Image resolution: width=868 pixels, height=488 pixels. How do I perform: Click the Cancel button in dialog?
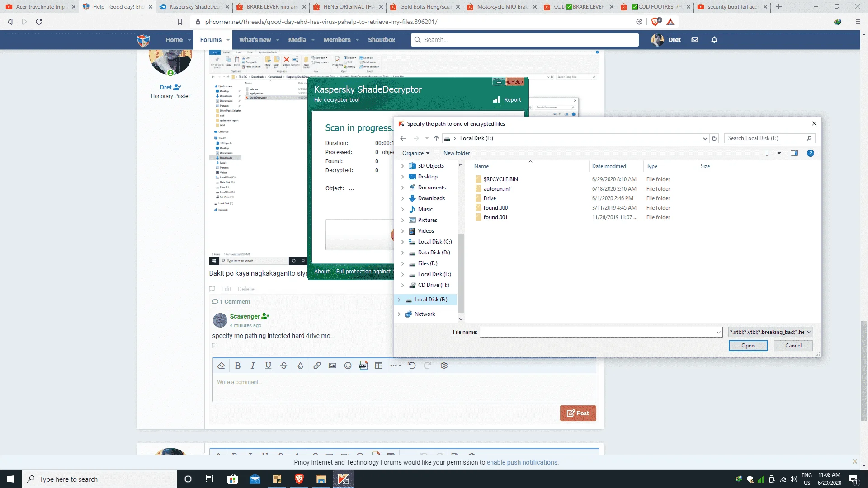pyautogui.click(x=793, y=346)
